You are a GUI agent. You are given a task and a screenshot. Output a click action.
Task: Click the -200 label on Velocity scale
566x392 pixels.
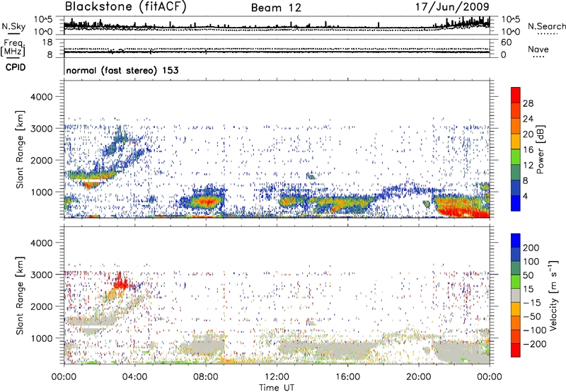pos(535,344)
